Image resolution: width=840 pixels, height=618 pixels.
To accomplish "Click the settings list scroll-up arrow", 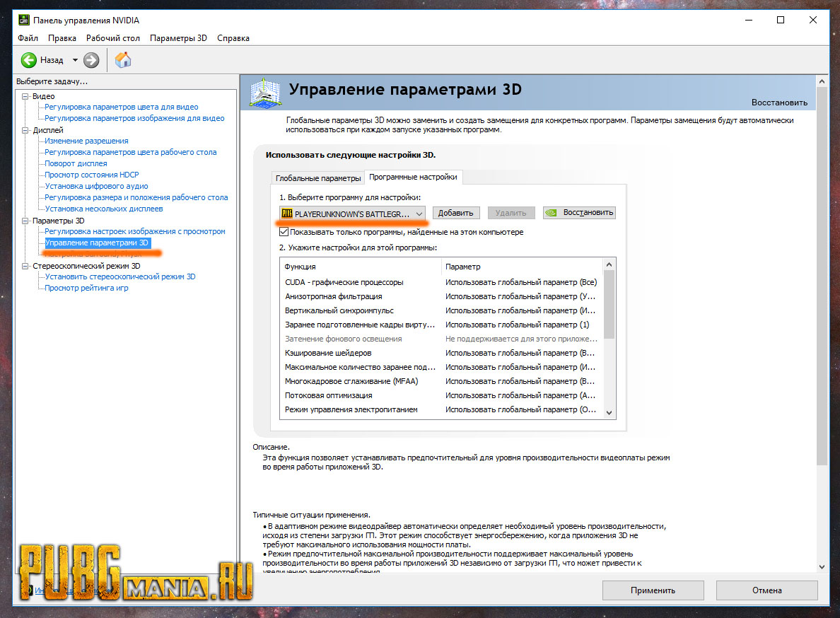I will (x=609, y=264).
